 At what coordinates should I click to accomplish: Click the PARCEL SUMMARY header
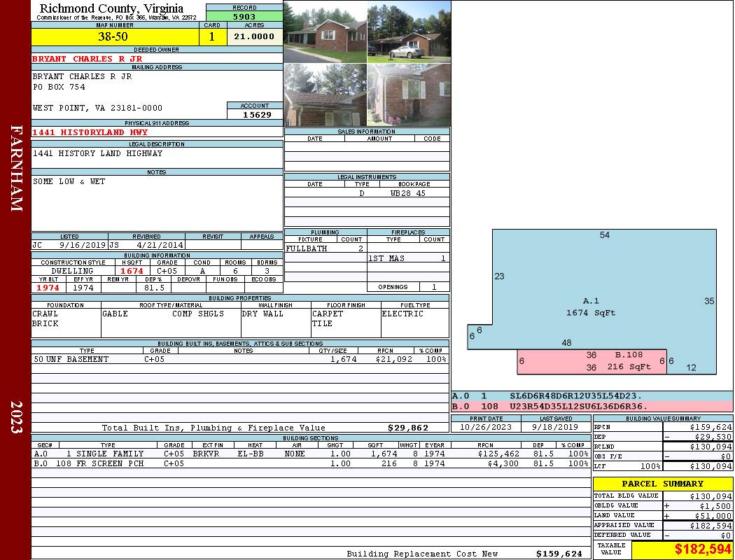(x=663, y=484)
